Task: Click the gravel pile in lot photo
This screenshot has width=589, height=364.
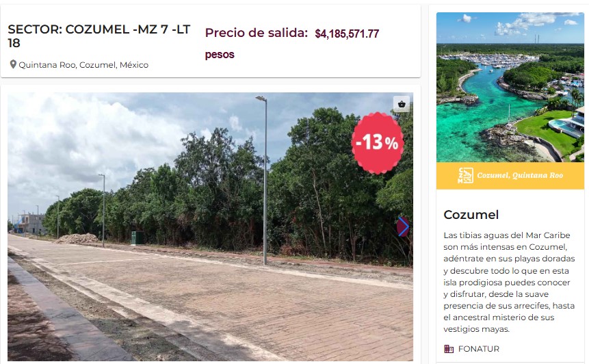Action: click(x=77, y=239)
